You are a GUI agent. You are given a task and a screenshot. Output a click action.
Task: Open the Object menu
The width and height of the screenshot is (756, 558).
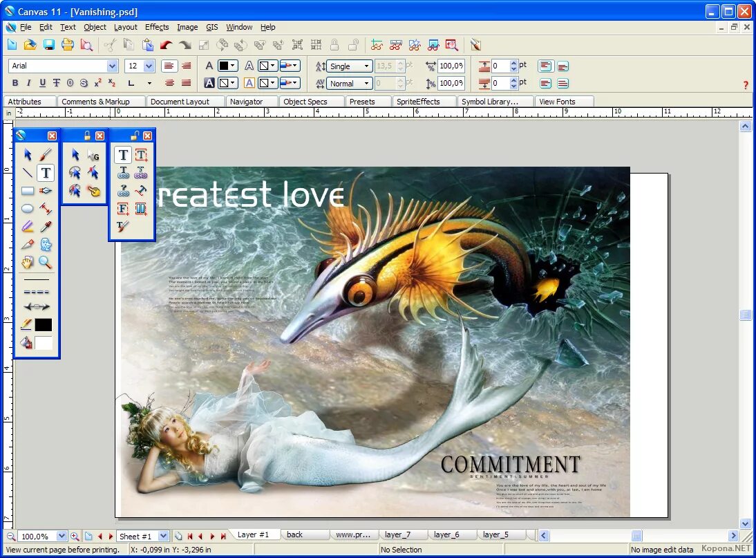tap(95, 27)
